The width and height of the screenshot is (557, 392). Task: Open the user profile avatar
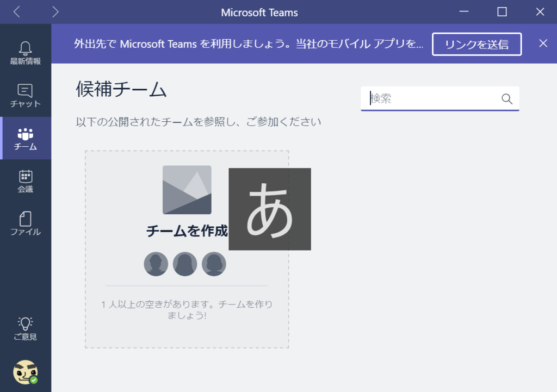pos(25,372)
